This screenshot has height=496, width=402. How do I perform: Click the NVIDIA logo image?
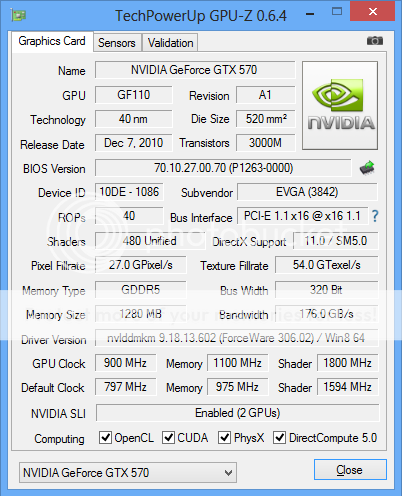340,105
